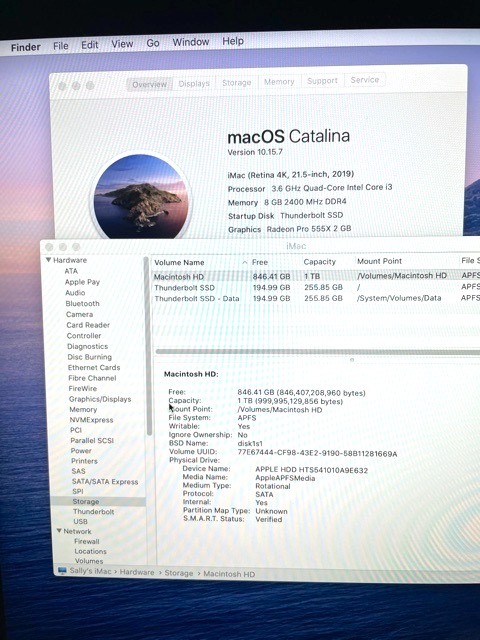Viewport: 480px width, 640px height.
Task: Switch to the Storage tab in About This Mac
Action: [236, 83]
